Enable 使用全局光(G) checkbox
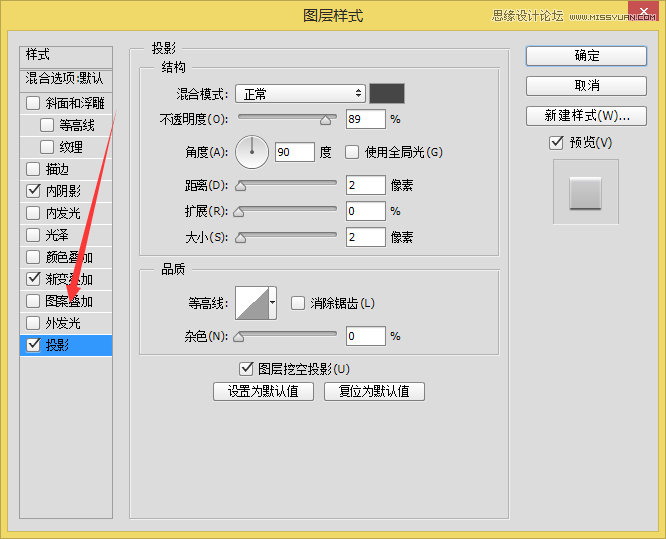 (352, 152)
